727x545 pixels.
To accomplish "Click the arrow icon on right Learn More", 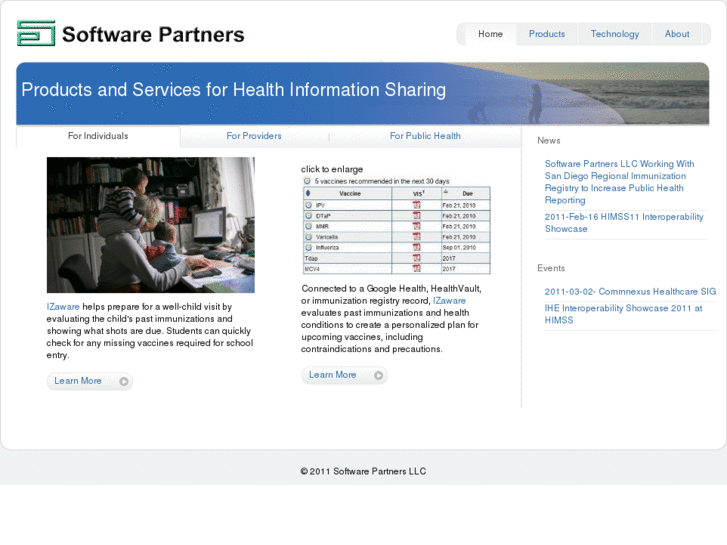I will pyautogui.click(x=378, y=375).
